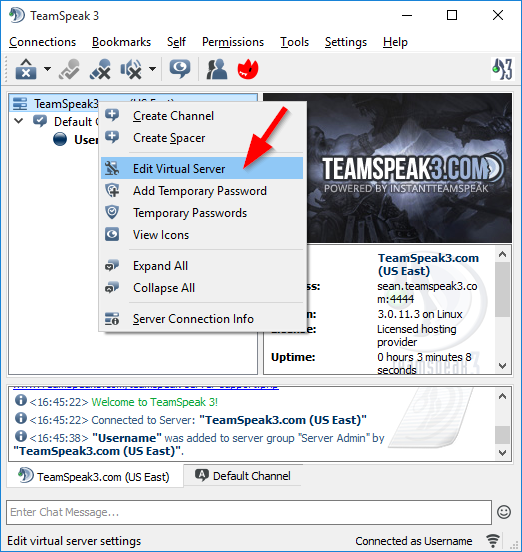Choose Expand All in the context menu
Screen dimensions: 522x552
point(202,265)
